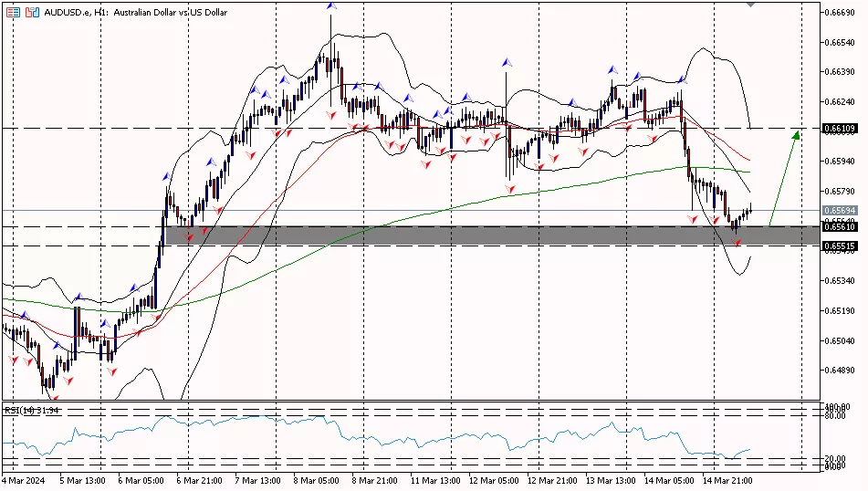Click the one-click trading panel icon
The image size is (868, 491).
point(33,13)
